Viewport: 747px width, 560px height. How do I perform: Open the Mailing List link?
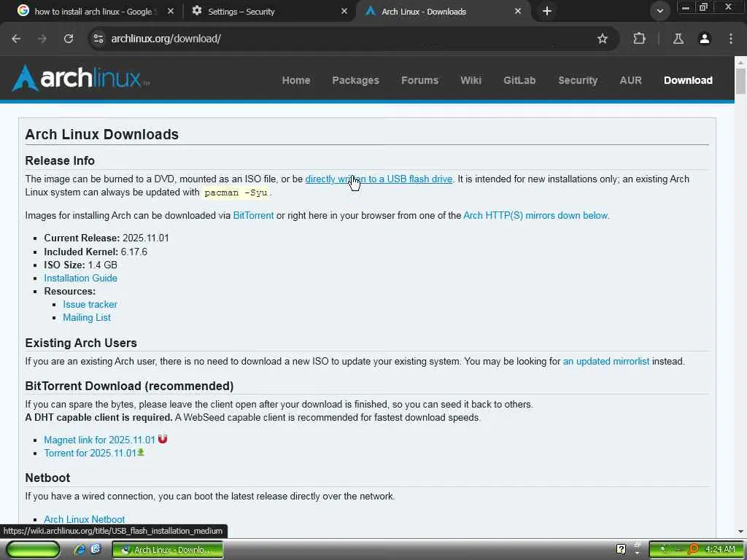click(x=87, y=318)
